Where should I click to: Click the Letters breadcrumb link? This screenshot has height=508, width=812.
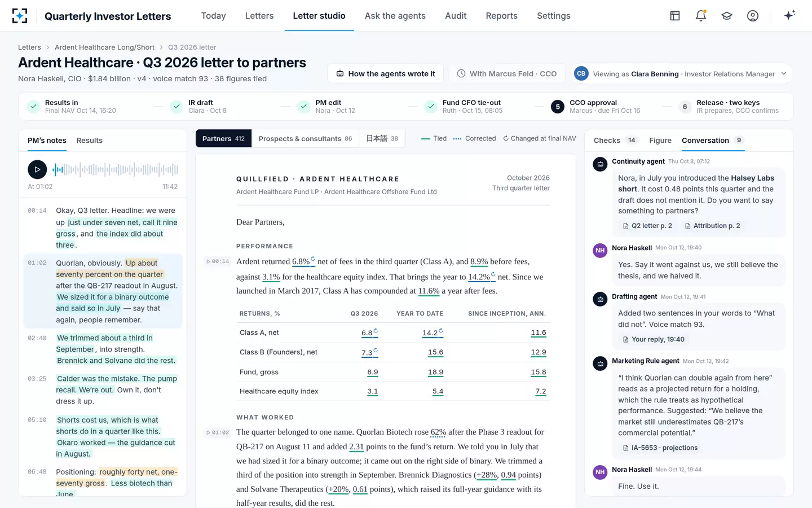click(x=29, y=47)
